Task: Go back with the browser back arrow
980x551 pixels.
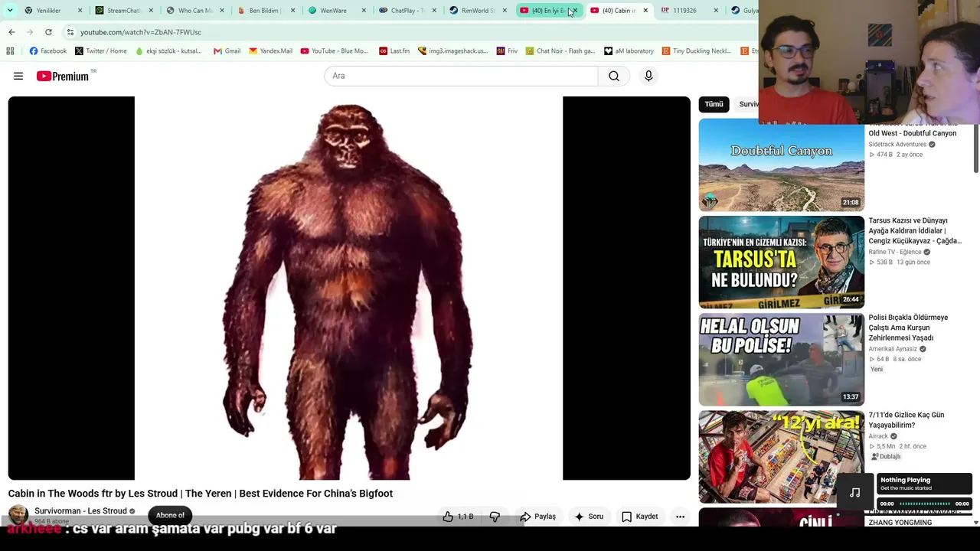Action: [x=11, y=32]
